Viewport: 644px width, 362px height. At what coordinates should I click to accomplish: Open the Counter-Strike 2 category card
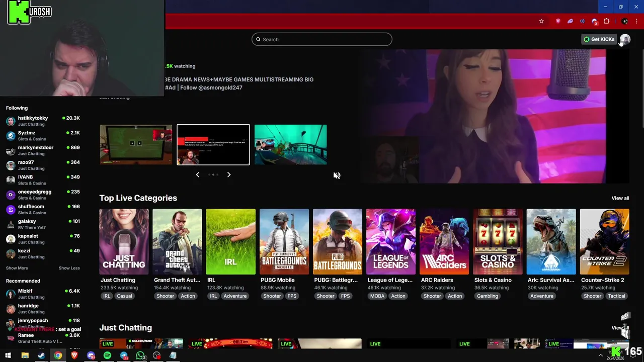pos(604,242)
